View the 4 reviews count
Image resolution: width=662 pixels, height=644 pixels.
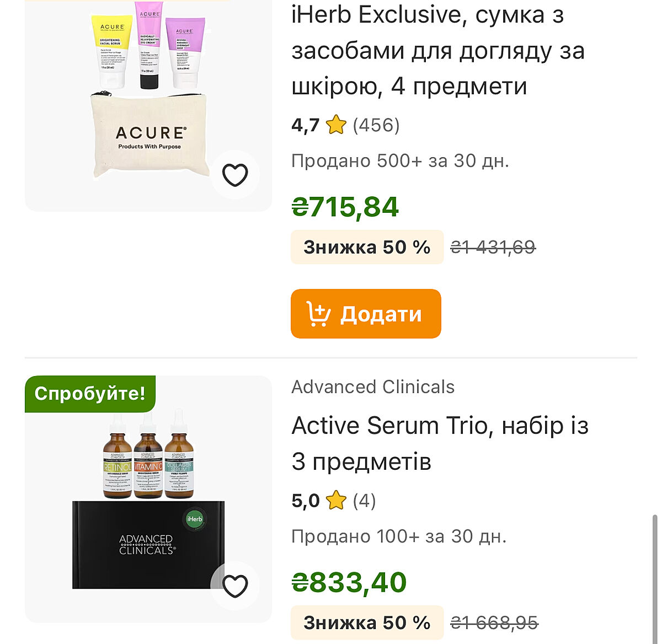click(x=364, y=501)
